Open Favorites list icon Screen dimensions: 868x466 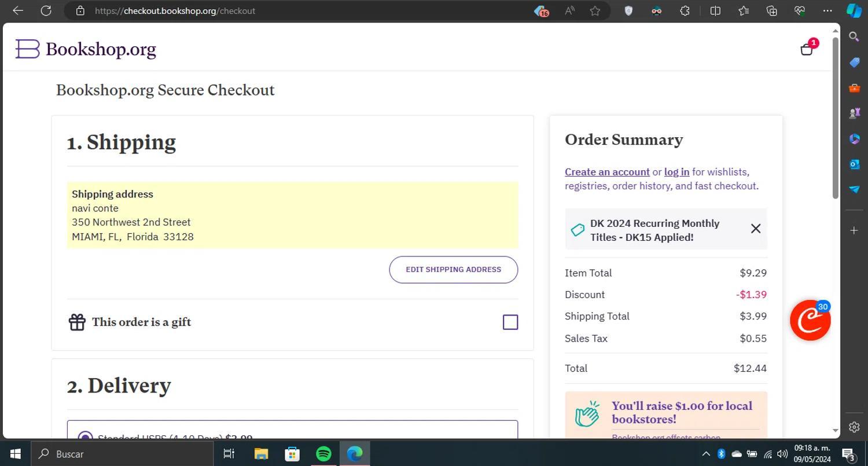(744, 10)
